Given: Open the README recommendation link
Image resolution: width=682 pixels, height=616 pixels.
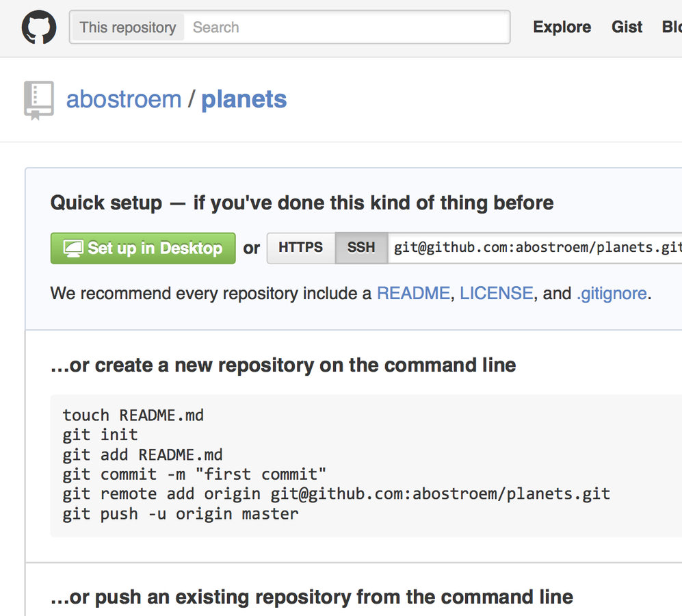Looking at the screenshot, I should point(413,294).
